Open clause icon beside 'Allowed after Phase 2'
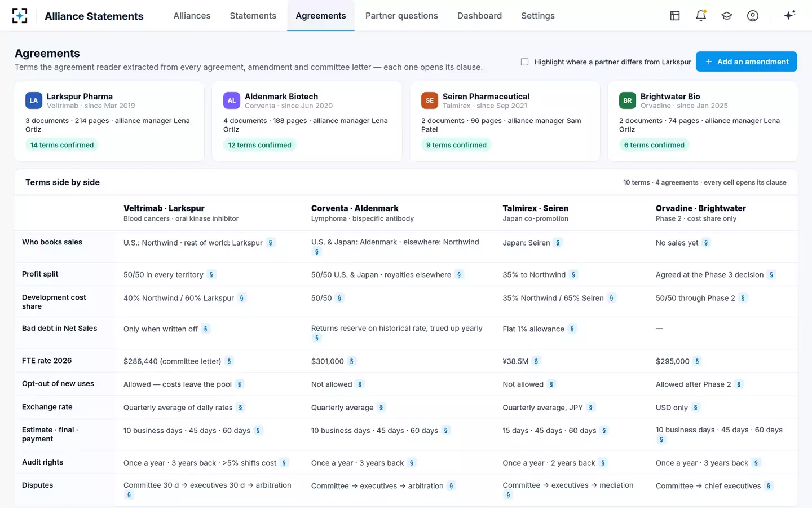 click(x=739, y=384)
